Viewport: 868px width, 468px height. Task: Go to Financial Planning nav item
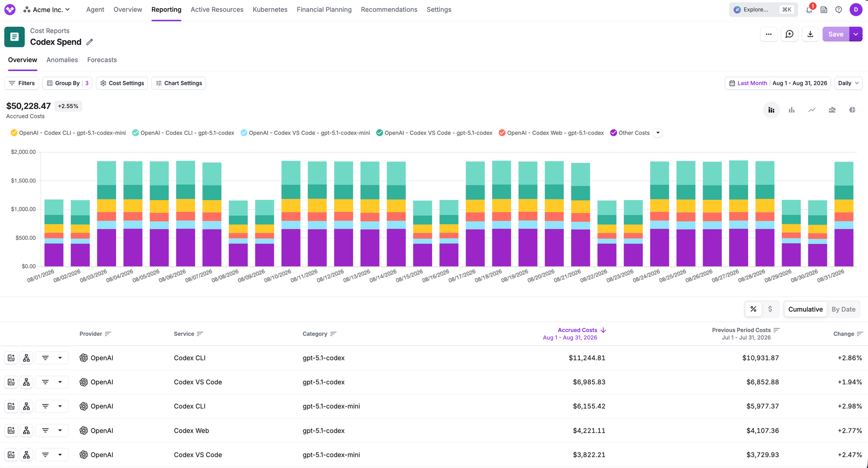324,9
